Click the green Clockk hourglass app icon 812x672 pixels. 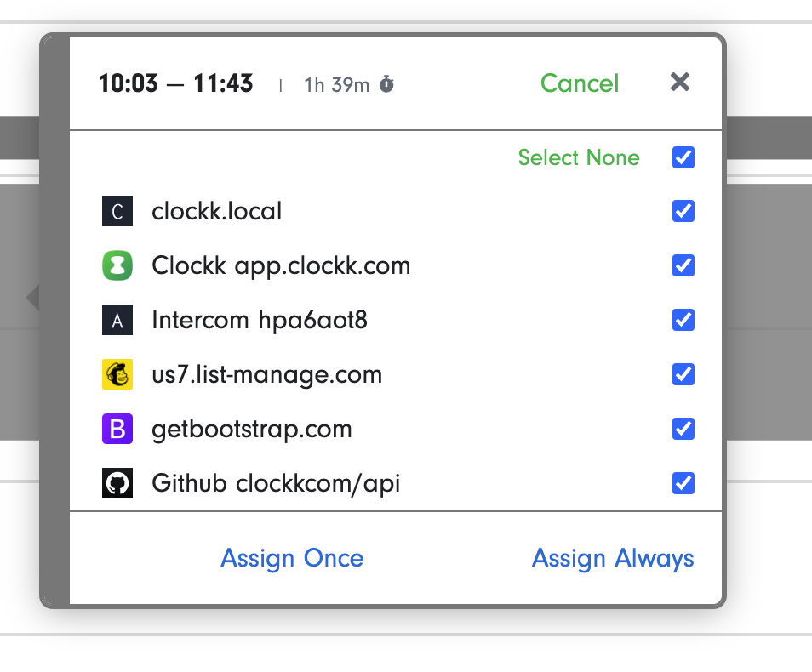coord(117,265)
